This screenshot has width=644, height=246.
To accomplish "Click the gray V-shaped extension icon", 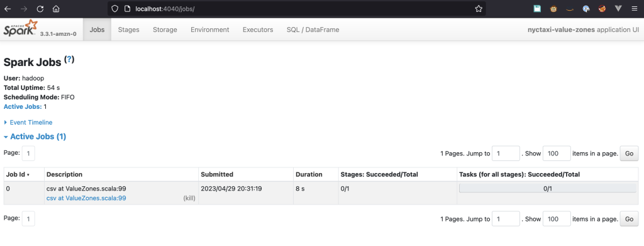I will [x=618, y=9].
